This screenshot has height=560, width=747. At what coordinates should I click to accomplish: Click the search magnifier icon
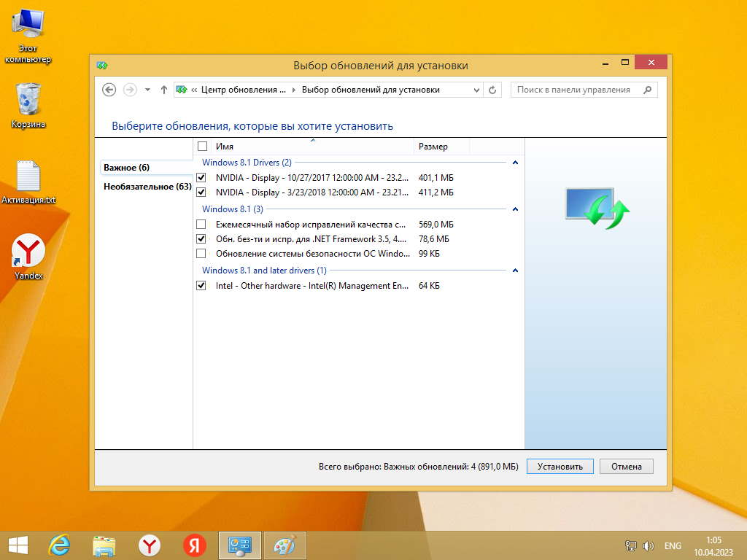tap(648, 89)
